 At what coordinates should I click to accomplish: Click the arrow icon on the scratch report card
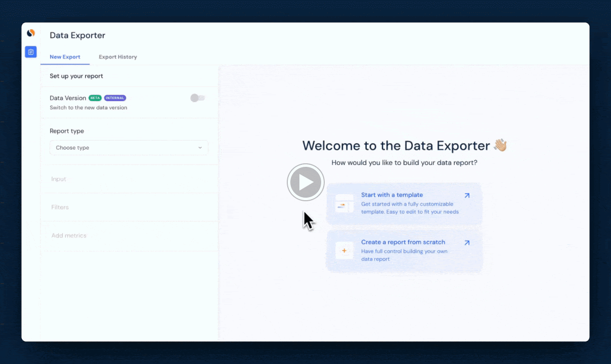coord(467,243)
